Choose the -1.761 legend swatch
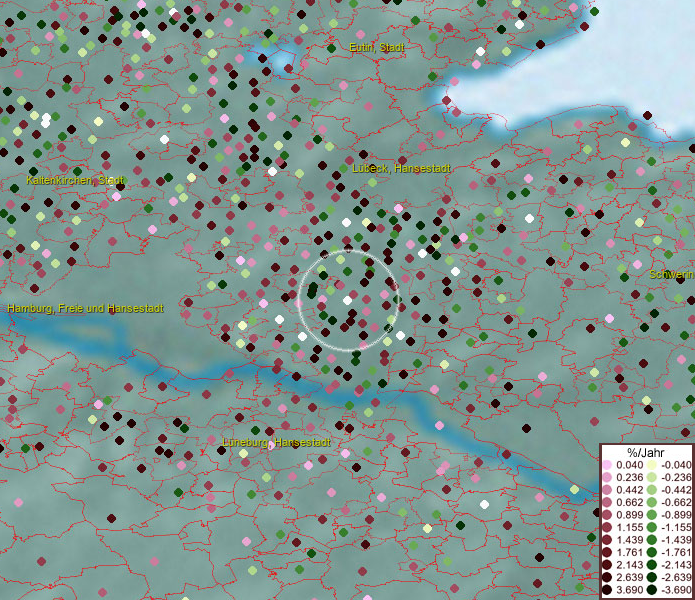695x600 pixels. [x=652, y=553]
